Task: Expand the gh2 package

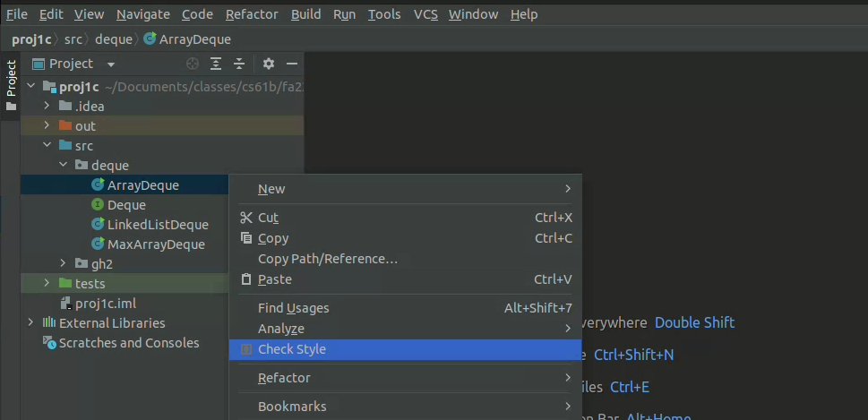Action: pyautogui.click(x=63, y=263)
